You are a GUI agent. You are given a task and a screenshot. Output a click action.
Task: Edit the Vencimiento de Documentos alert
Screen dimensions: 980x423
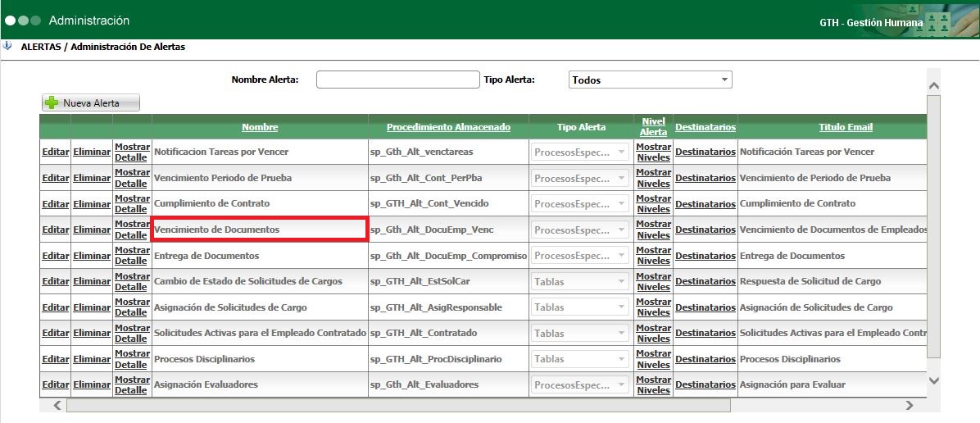pos(55,230)
